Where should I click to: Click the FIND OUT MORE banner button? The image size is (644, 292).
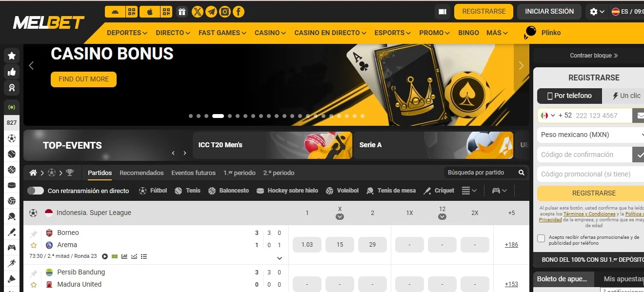(x=83, y=79)
